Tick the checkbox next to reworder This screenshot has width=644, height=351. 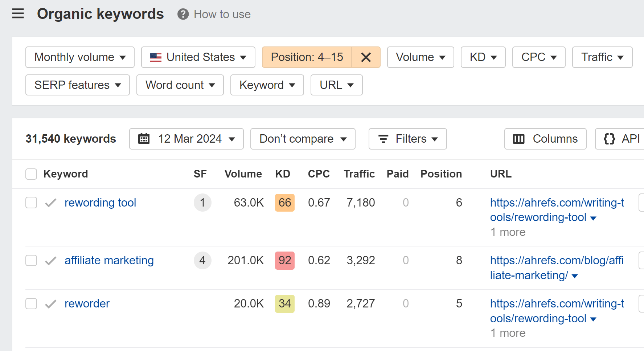click(x=31, y=303)
